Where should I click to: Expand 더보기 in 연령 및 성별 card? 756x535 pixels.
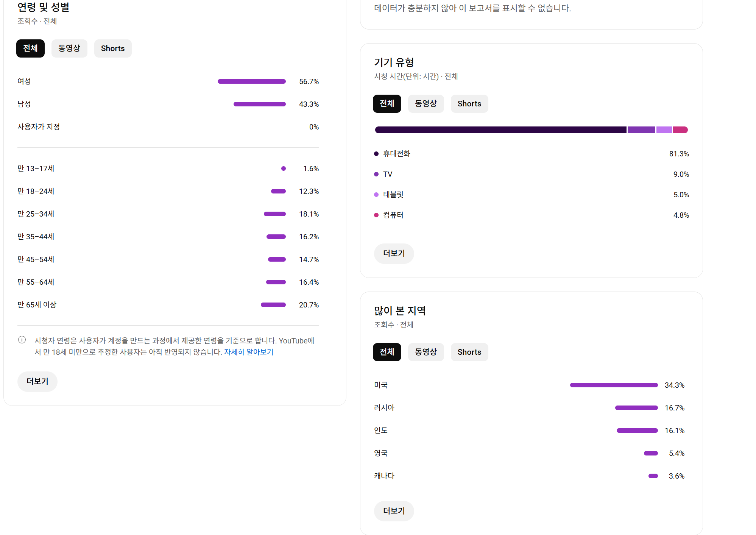pos(37,381)
